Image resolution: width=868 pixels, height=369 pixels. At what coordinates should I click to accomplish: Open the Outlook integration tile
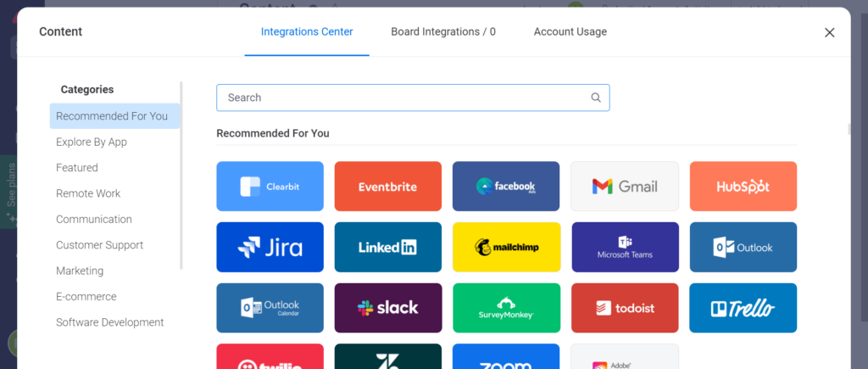click(x=743, y=247)
